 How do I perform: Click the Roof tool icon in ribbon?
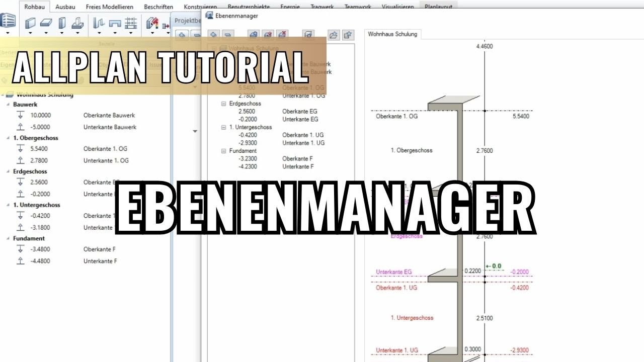pos(152,23)
